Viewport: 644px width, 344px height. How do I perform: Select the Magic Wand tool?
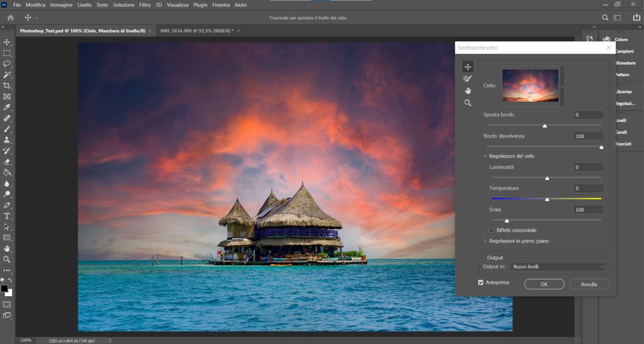click(x=7, y=75)
